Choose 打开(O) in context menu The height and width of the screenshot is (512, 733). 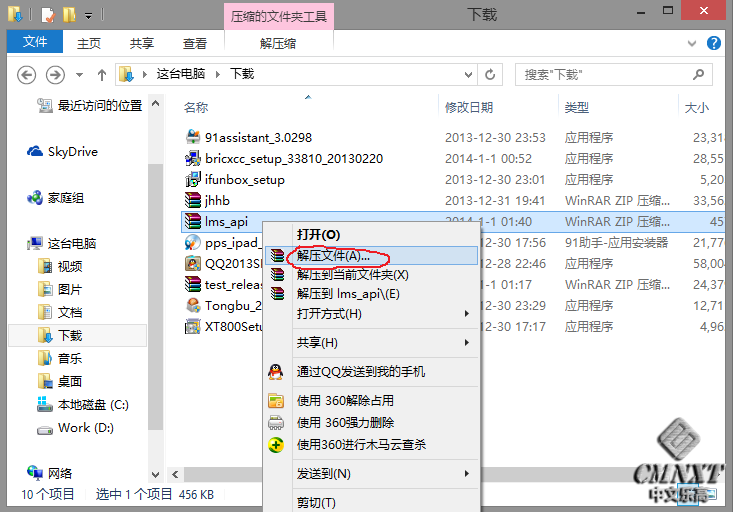(x=318, y=235)
